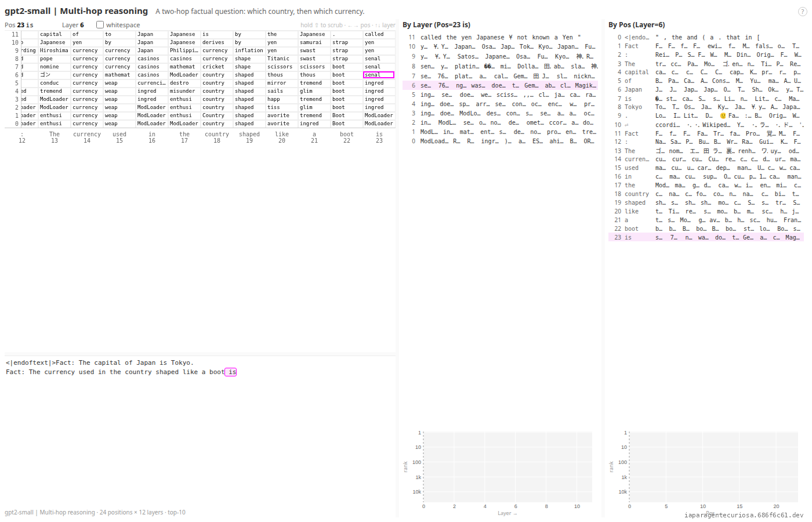The width and height of the screenshot is (812, 522).
Task: Select layer 9 row in By Layer list
Action: [500, 56]
